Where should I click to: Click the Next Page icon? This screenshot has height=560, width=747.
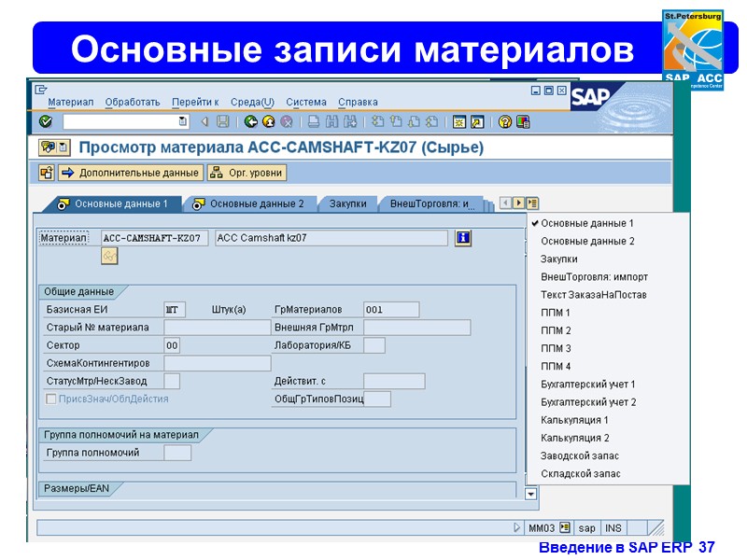tap(414, 122)
